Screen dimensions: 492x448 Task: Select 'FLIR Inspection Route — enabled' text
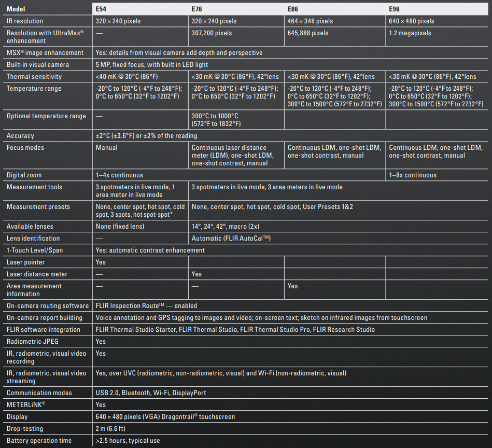coord(146,306)
